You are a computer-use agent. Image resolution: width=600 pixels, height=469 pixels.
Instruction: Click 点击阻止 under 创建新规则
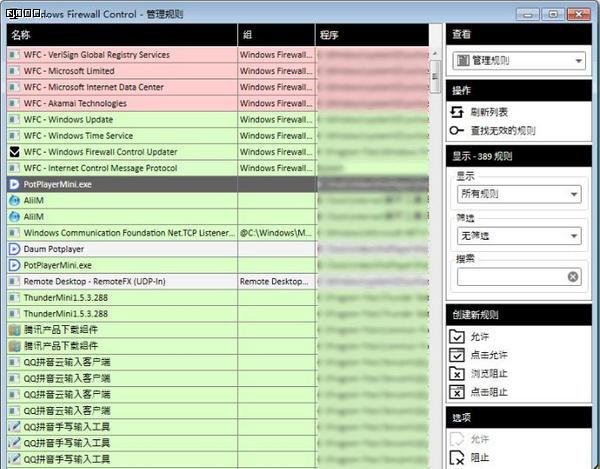489,392
